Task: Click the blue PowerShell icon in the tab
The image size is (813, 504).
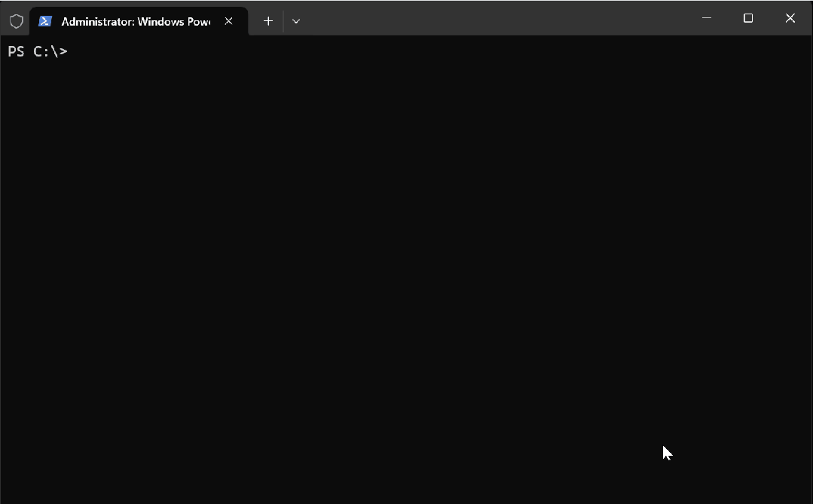Action: click(x=45, y=21)
